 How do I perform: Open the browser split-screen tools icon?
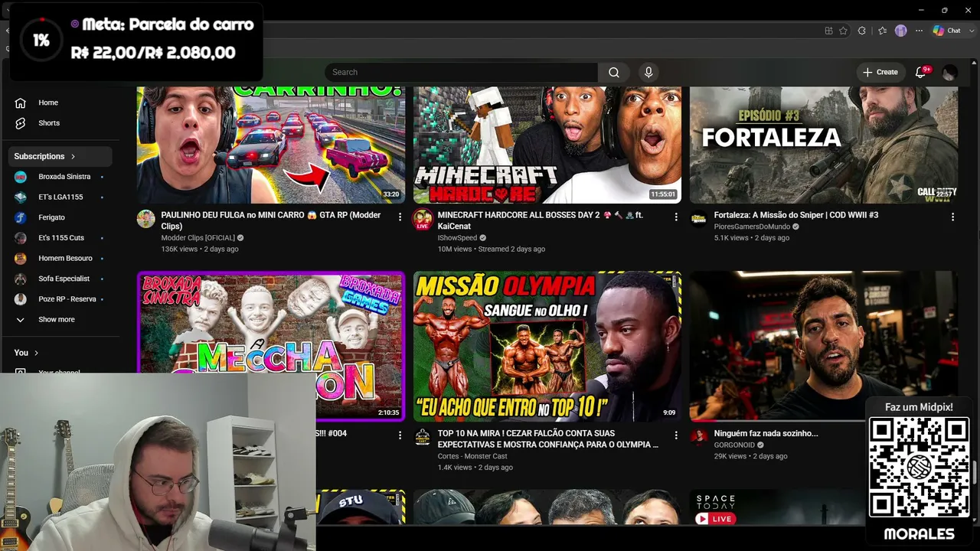828,31
